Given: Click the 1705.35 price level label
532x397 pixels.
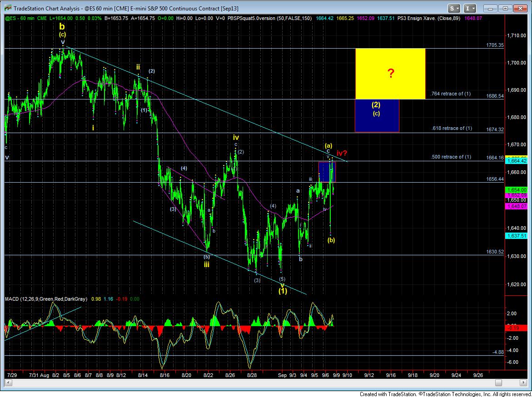Looking at the screenshot, I should click(495, 45).
